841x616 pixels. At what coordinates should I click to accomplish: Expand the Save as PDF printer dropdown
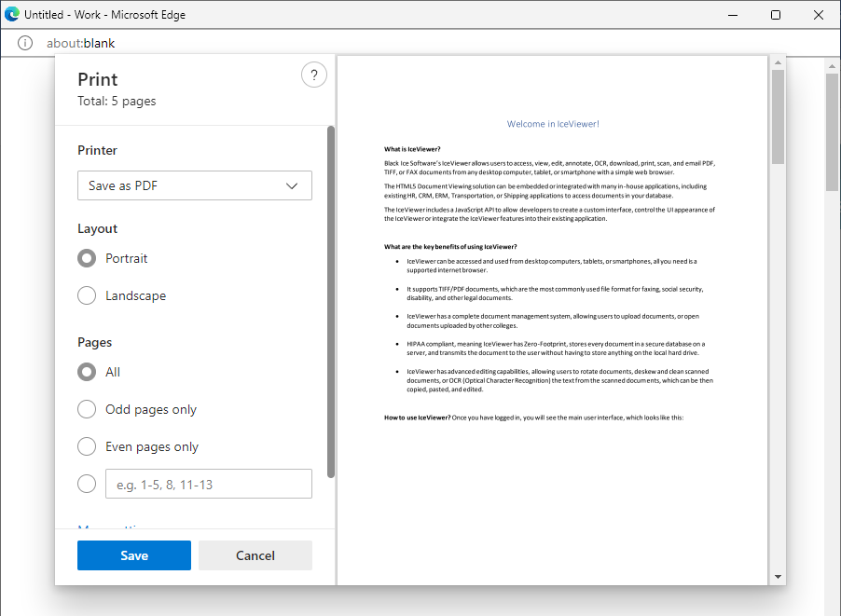click(x=195, y=185)
